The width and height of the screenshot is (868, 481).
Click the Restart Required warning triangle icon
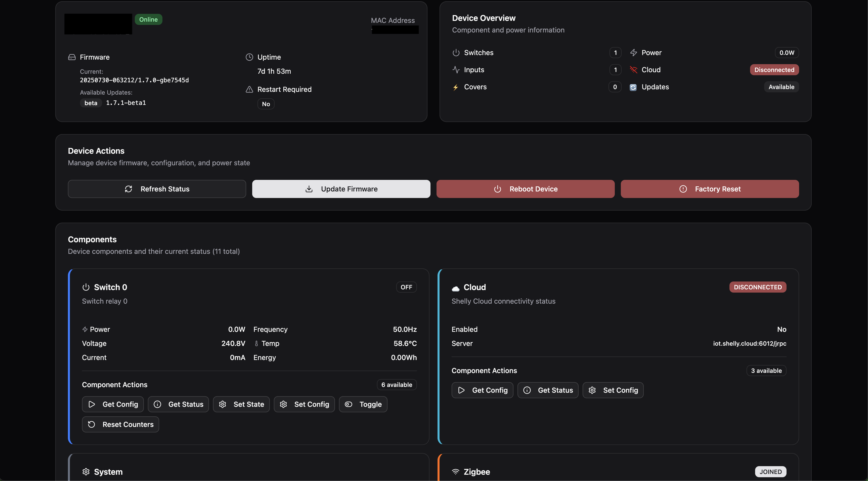click(x=249, y=89)
